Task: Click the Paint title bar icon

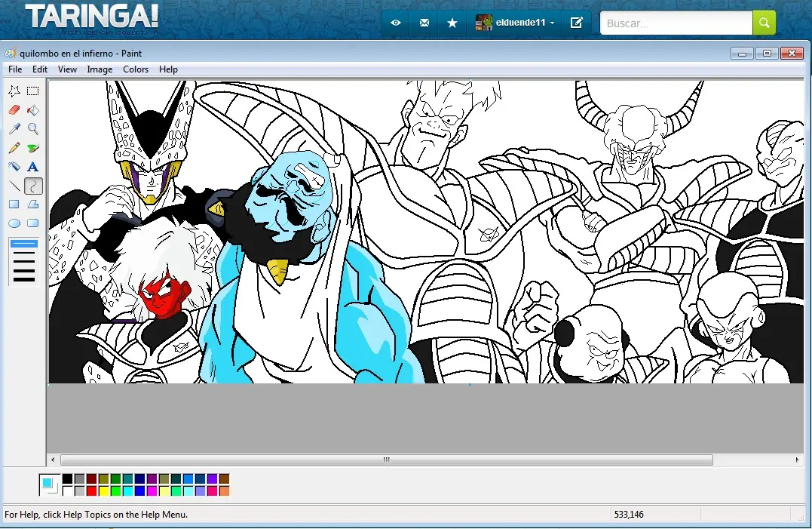Action: pyautogui.click(x=11, y=54)
